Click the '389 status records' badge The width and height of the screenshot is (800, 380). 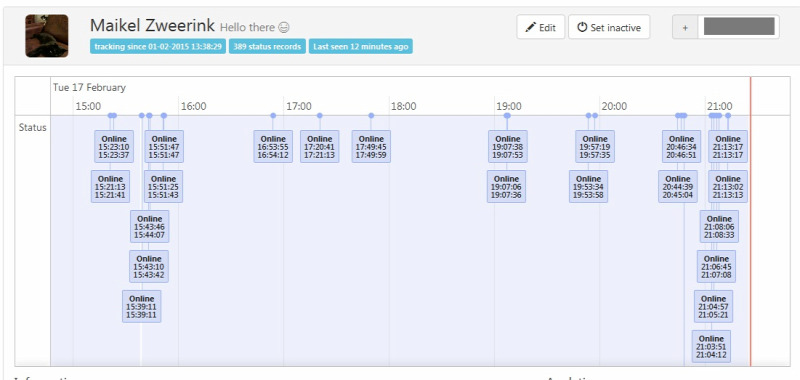click(x=267, y=46)
